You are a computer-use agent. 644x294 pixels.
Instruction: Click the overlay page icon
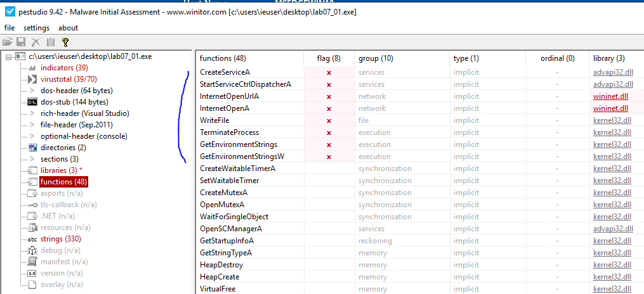tap(32, 284)
